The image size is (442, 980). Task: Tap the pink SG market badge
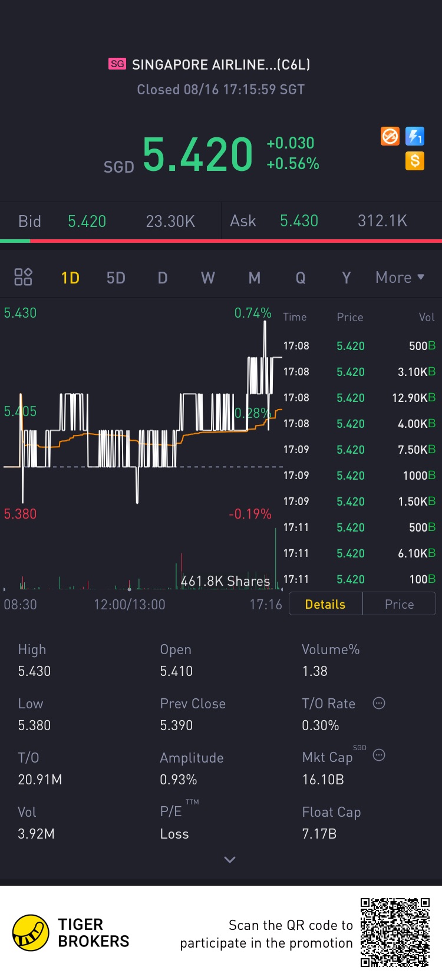[117, 64]
